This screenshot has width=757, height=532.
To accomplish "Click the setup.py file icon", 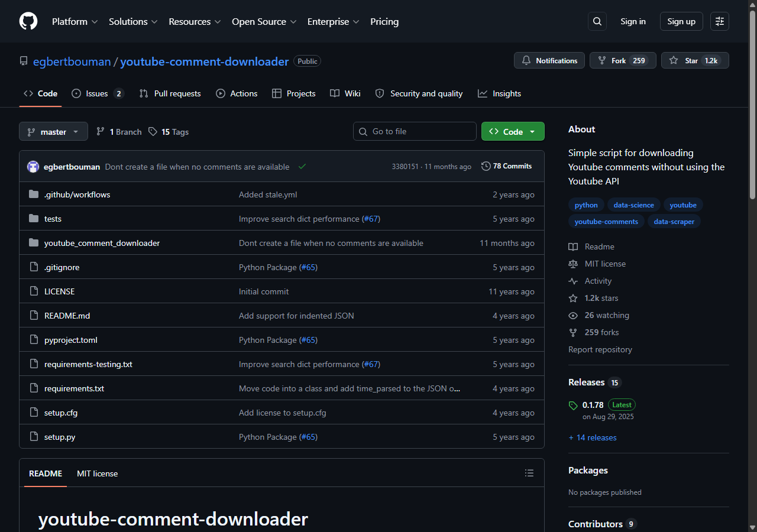I will coord(34,437).
